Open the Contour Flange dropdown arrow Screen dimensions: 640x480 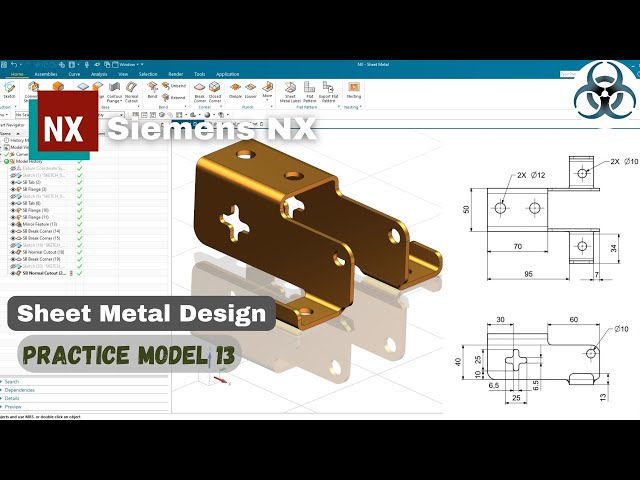click(121, 101)
